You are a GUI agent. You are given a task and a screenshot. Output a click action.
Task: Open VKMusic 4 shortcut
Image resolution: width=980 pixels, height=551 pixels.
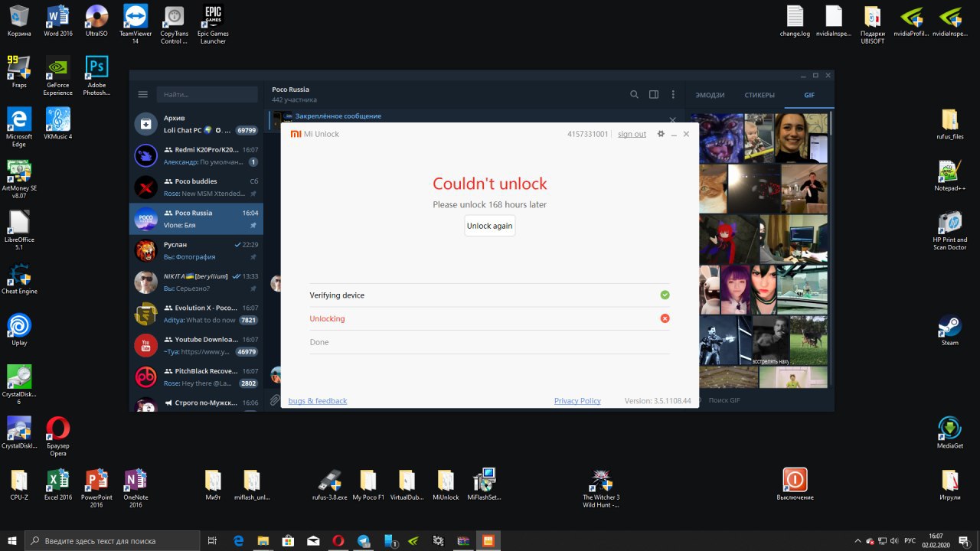tap(58, 123)
